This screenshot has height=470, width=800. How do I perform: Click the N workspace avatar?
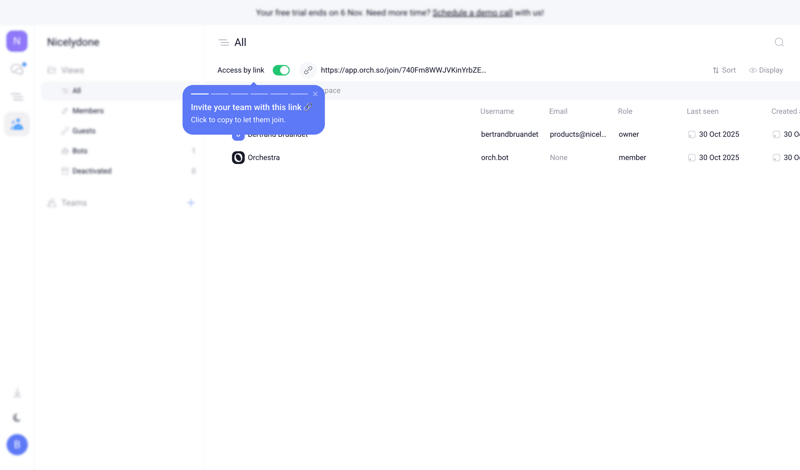(17, 41)
